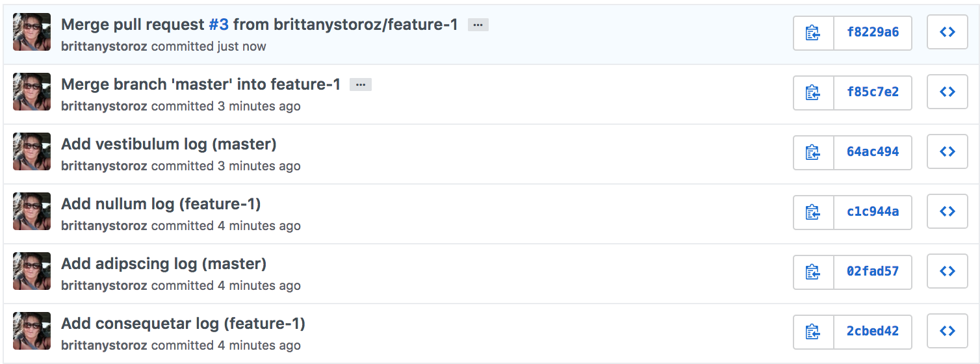Viewport: 980px width, 364px height.
Task: Copy full SHA for commit f8229a6
Action: pos(813,32)
